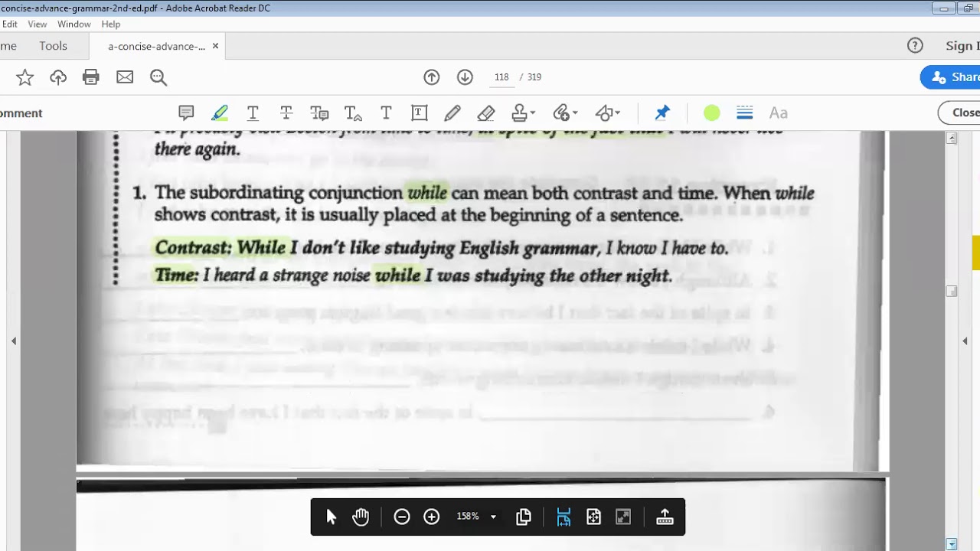Select the insert text tool
This screenshot has height=551, width=980.
coord(353,113)
